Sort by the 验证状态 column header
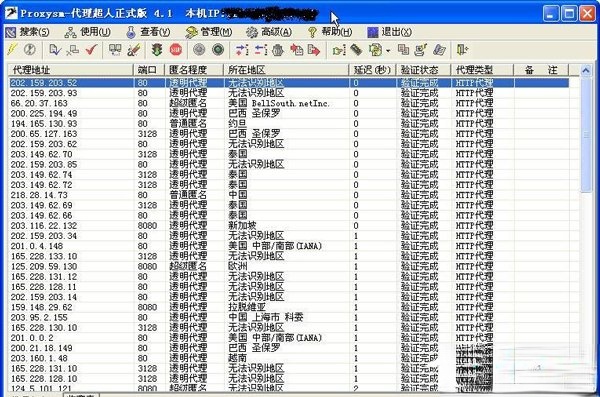Viewport: 600px width, 397px height. pyautogui.click(x=424, y=70)
